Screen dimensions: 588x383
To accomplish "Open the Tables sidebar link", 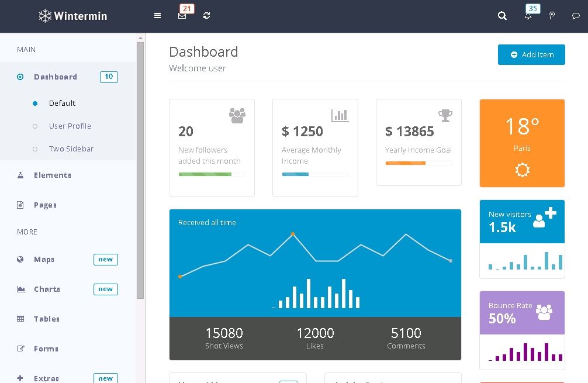I will click(47, 319).
